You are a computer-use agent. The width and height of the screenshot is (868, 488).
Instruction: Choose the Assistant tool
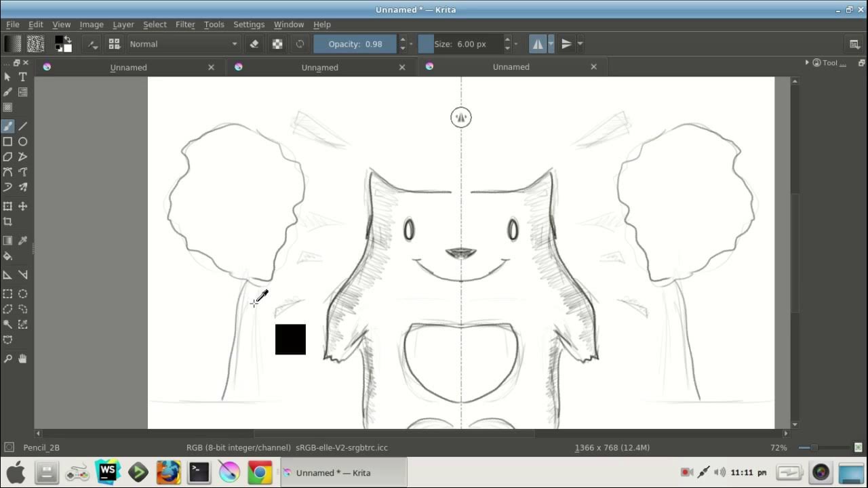pyautogui.click(x=7, y=274)
